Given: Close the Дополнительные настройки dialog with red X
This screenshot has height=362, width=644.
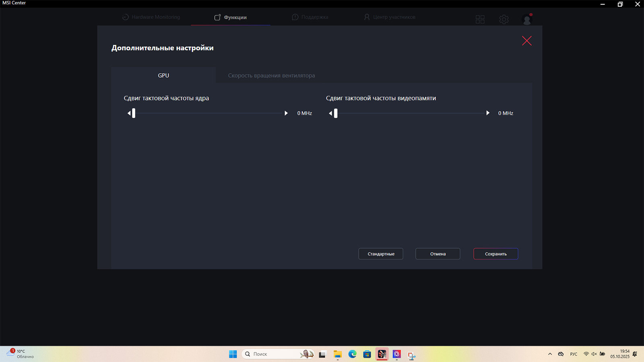Looking at the screenshot, I should click(526, 41).
